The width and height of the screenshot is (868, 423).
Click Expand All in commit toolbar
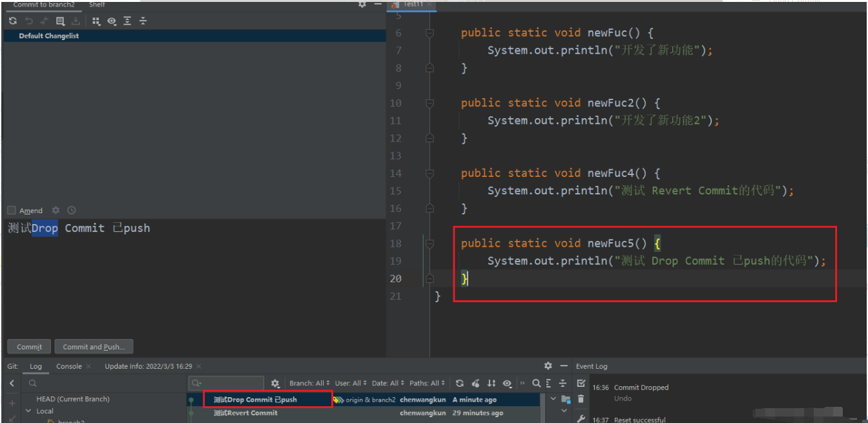(127, 21)
